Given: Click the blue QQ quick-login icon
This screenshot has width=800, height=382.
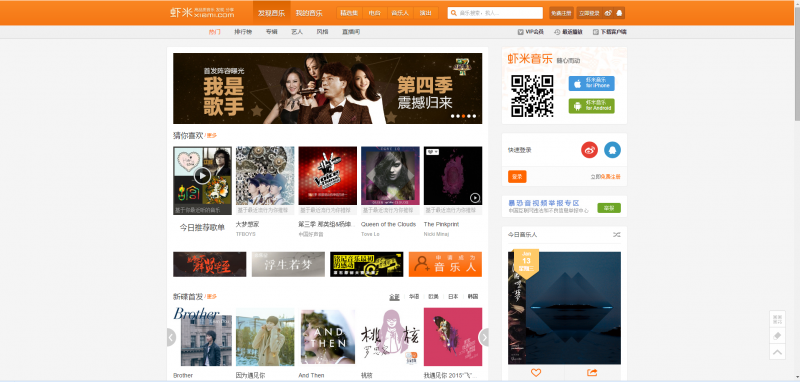Looking at the screenshot, I should click(613, 150).
